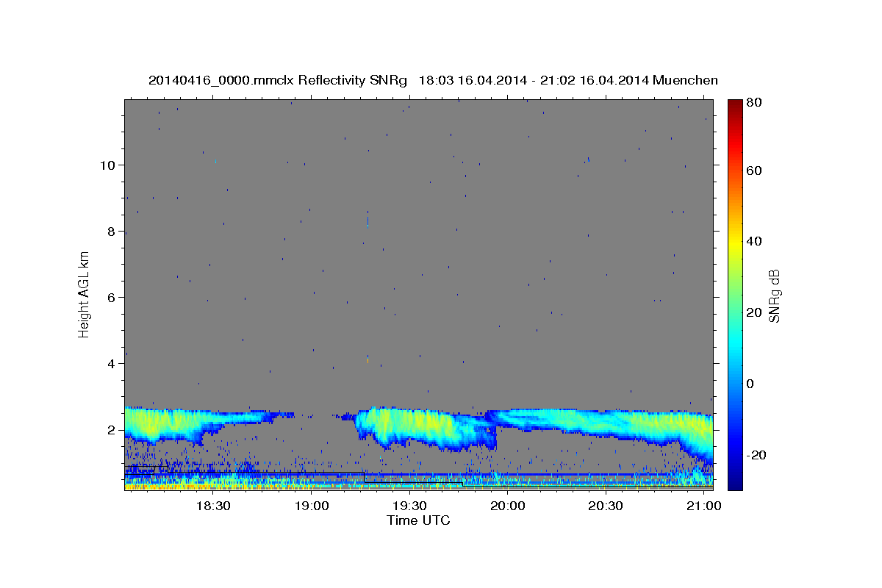Click the height tick label 4
The width and height of the screenshot is (882, 588).
click(x=110, y=363)
